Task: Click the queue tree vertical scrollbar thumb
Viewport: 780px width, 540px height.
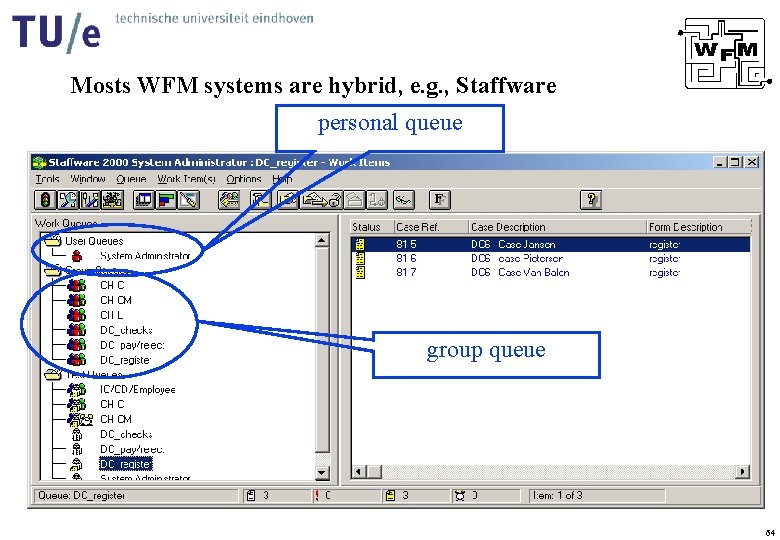Action: click(x=322, y=351)
